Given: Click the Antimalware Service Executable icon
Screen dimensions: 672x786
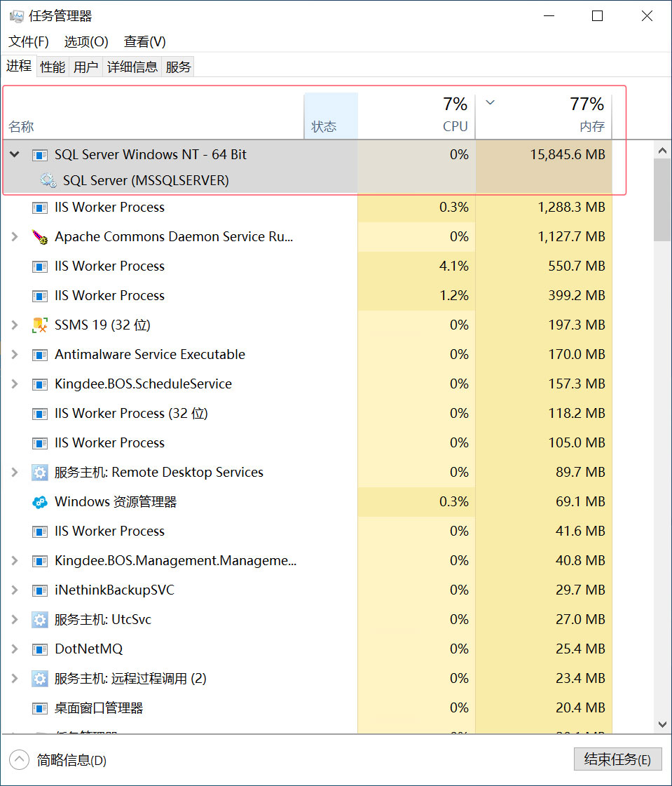Looking at the screenshot, I should coord(39,355).
